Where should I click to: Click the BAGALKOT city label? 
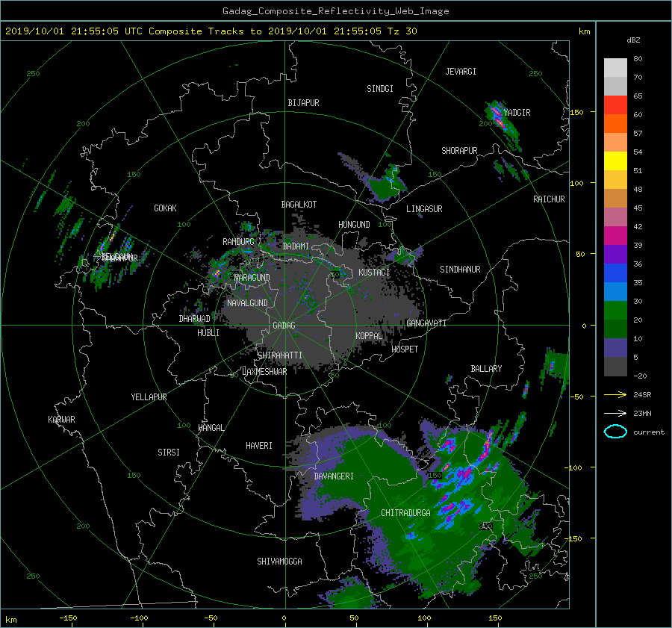[x=299, y=205]
